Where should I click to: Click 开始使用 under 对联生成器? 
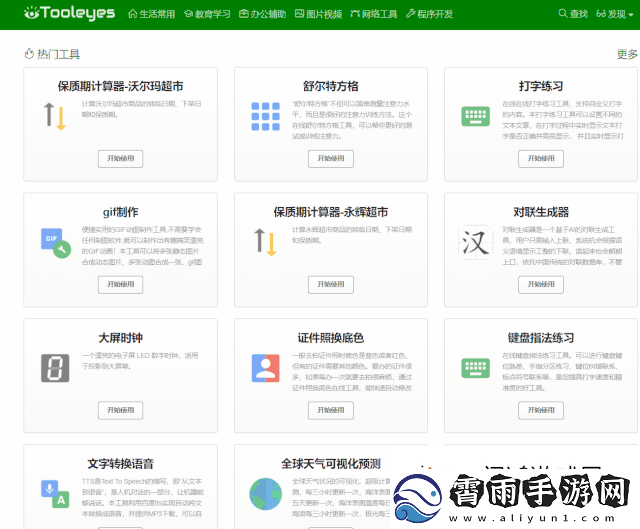(541, 285)
